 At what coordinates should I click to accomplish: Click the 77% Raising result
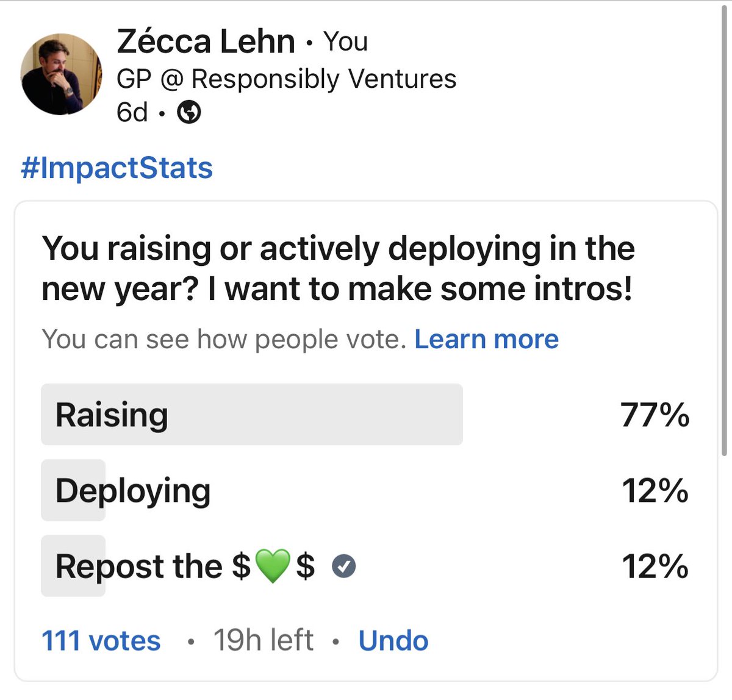pyautogui.click(x=655, y=415)
